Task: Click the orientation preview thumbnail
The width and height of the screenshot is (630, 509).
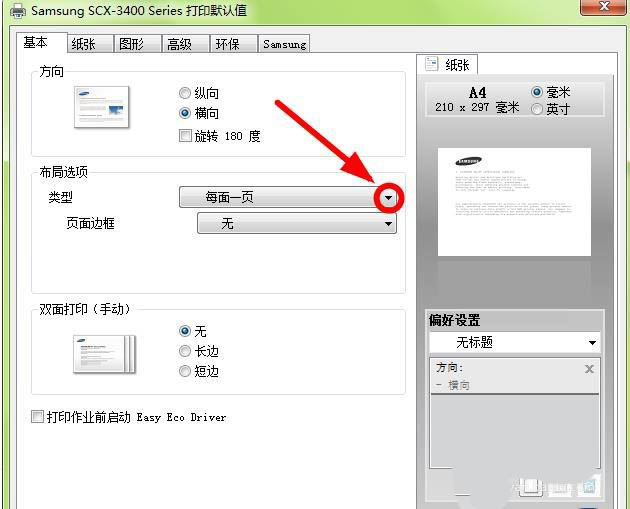Action: pos(102,107)
